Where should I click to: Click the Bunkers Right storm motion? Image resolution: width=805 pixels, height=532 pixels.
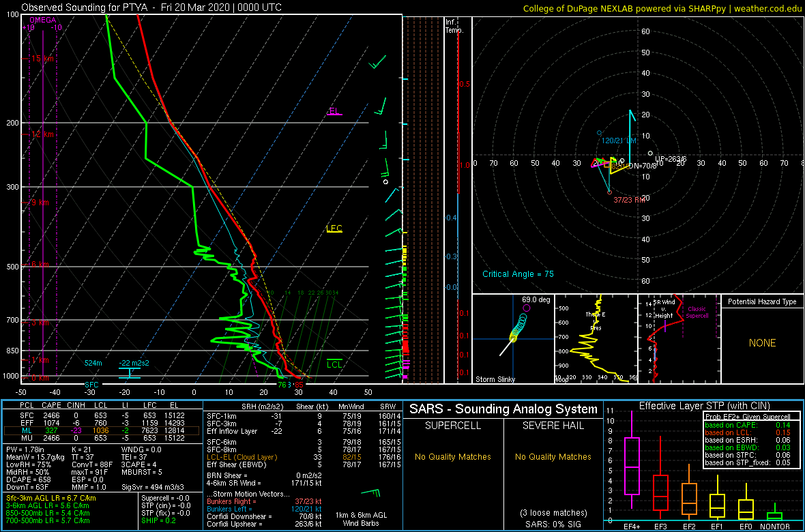(x=265, y=501)
